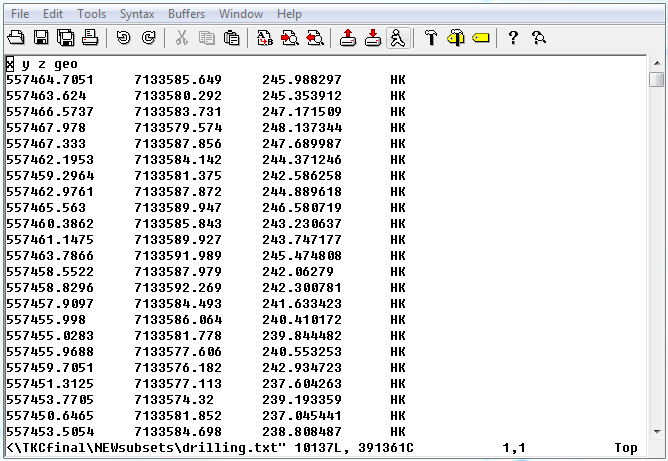Click the cursor position '1,1' indicator
Viewport: 668px width, 461px height.
[x=514, y=448]
